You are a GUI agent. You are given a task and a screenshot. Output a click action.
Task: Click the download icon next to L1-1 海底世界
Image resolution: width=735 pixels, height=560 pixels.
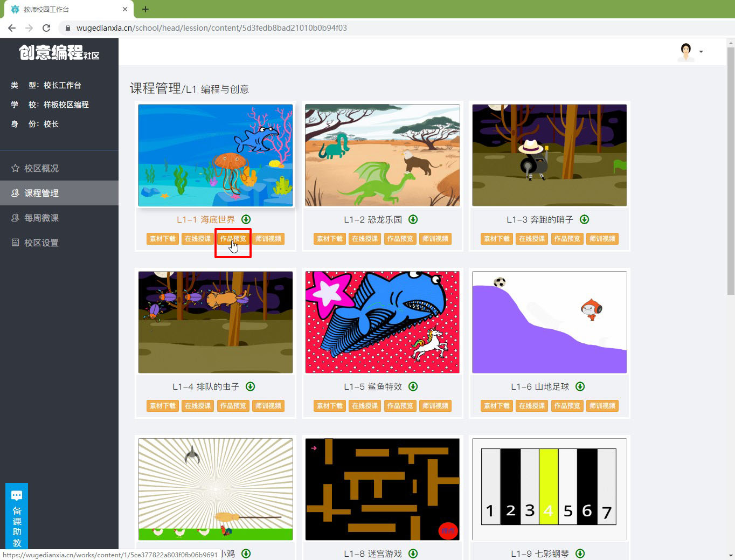(x=246, y=219)
